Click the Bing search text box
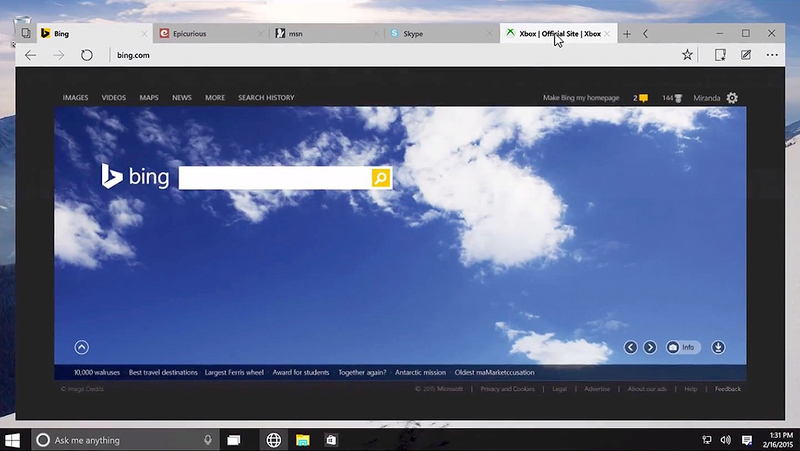Viewport: 800px width, 451px height. pyautogui.click(x=275, y=178)
